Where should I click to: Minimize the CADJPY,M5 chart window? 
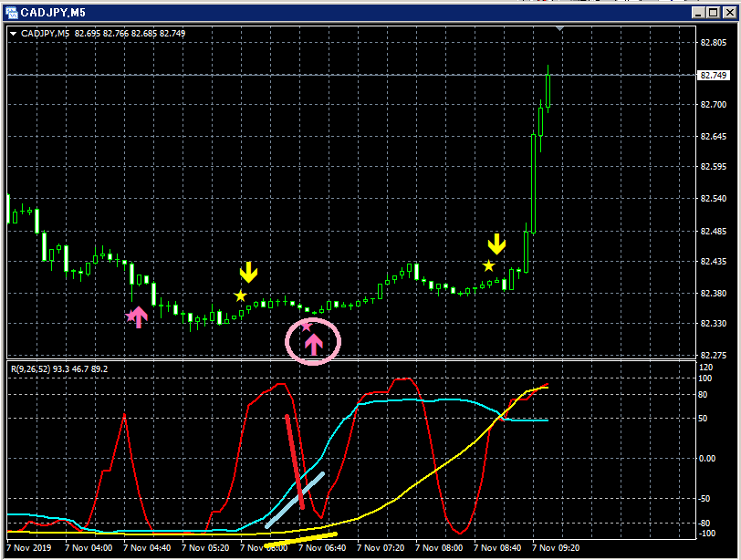pos(698,13)
